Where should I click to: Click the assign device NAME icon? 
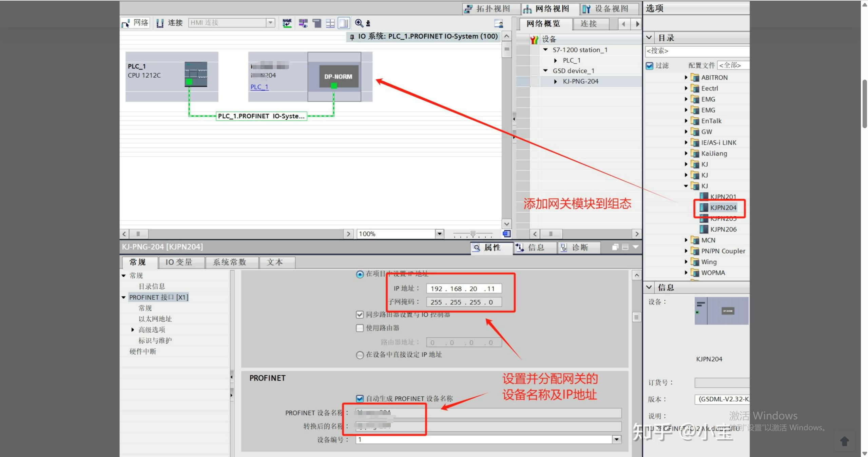(x=287, y=23)
